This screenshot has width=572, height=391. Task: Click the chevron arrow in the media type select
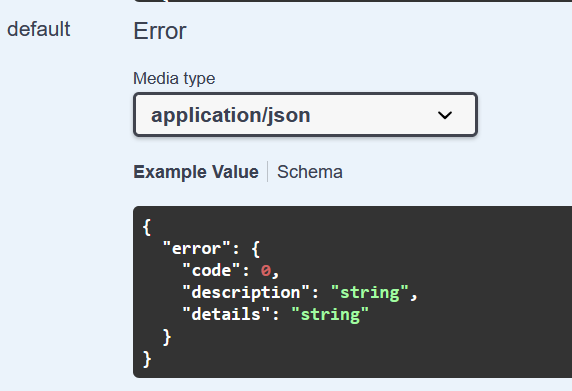(x=445, y=115)
